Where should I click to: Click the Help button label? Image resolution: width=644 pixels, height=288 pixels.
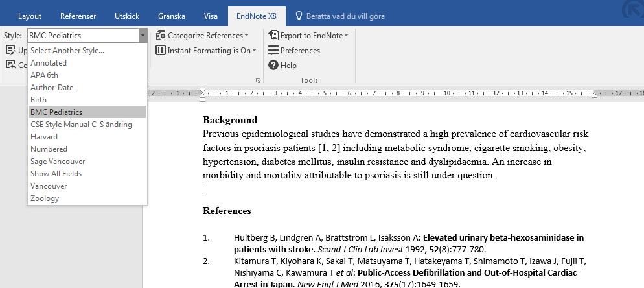click(288, 66)
